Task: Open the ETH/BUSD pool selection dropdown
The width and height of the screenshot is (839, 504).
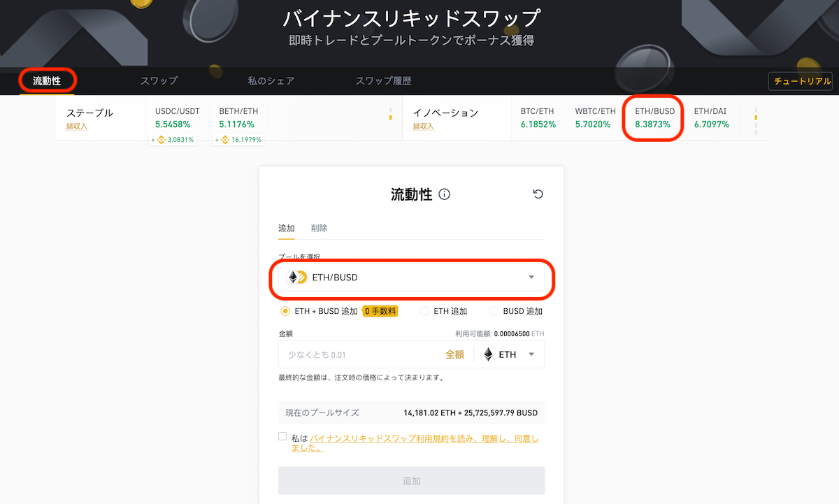Action: [411, 278]
